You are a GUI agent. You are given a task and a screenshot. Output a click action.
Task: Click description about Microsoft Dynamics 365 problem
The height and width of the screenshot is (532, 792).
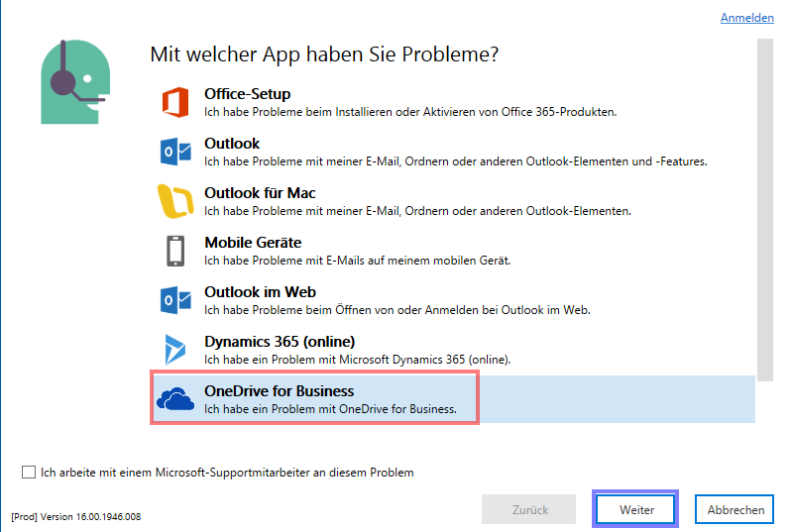tap(358, 360)
